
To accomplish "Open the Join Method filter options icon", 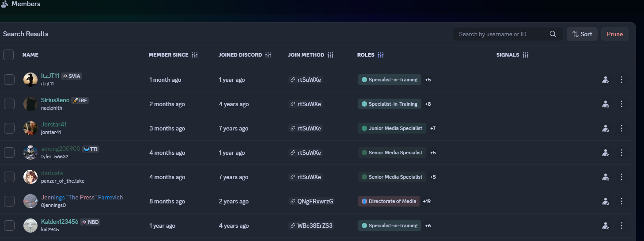I will (x=330, y=55).
